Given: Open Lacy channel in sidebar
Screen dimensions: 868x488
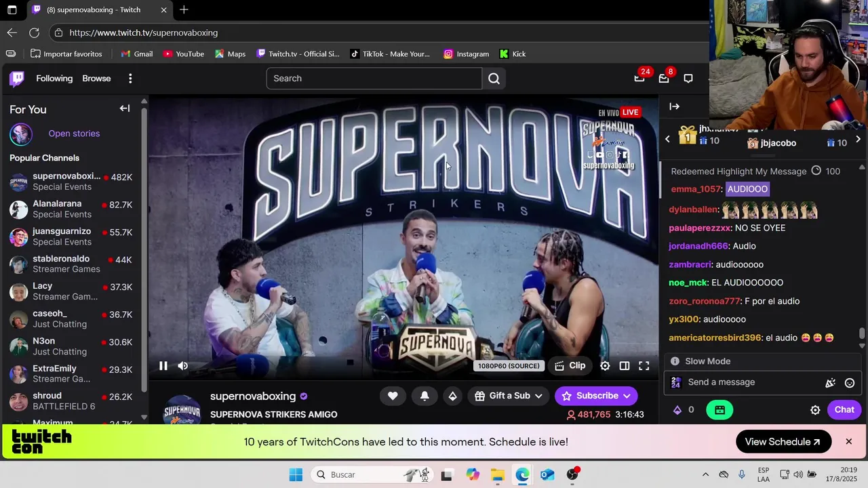Looking at the screenshot, I should click(71, 291).
